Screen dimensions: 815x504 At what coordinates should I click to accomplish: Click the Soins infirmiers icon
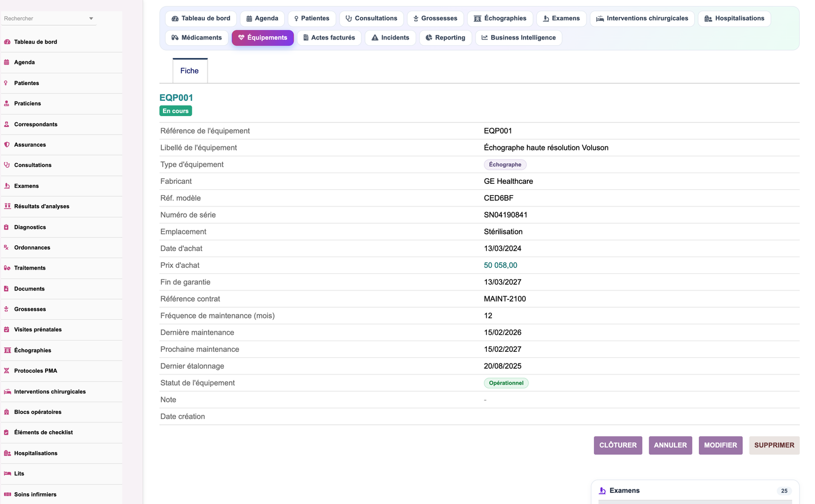click(7, 494)
